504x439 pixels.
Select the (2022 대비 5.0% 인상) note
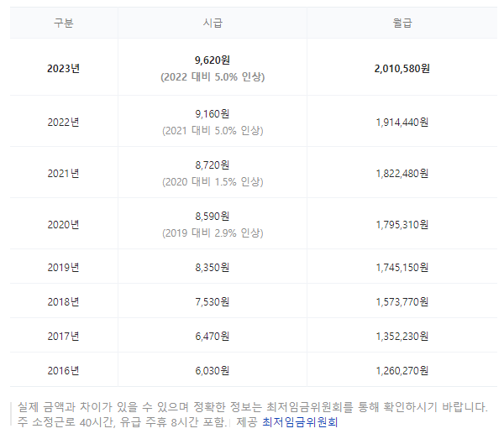(x=213, y=77)
